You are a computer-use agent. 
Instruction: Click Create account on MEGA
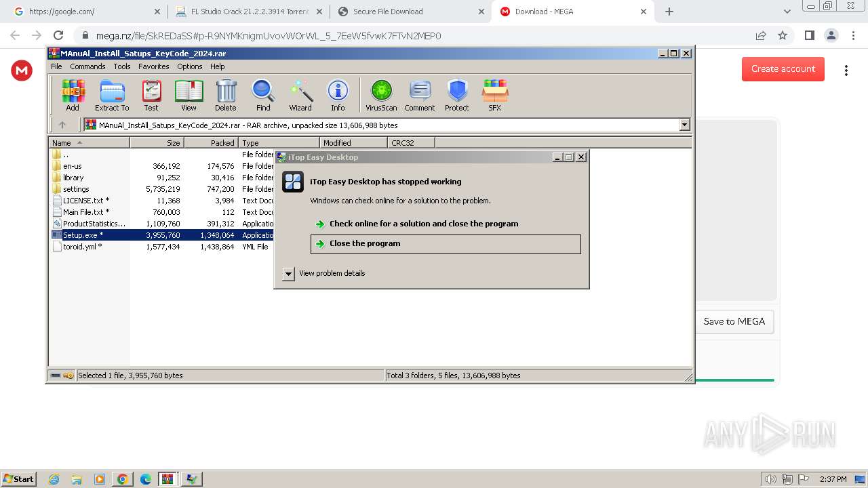pos(783,68)
